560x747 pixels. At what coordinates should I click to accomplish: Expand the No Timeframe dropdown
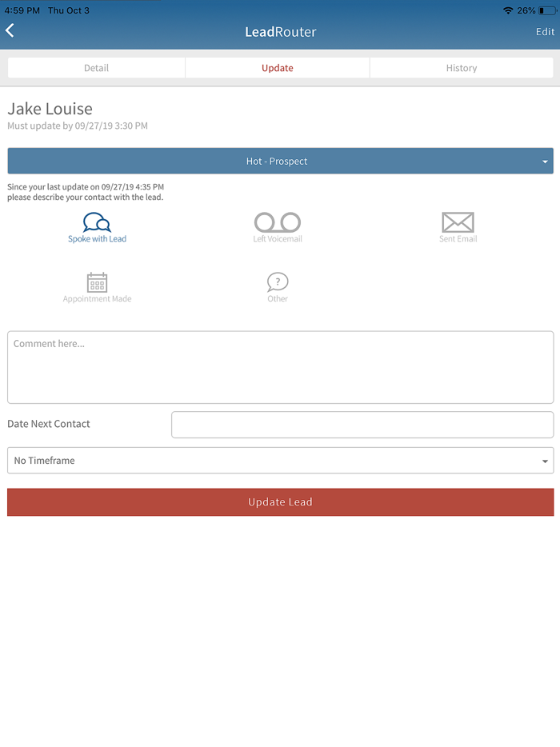click(x=280, y=460)
